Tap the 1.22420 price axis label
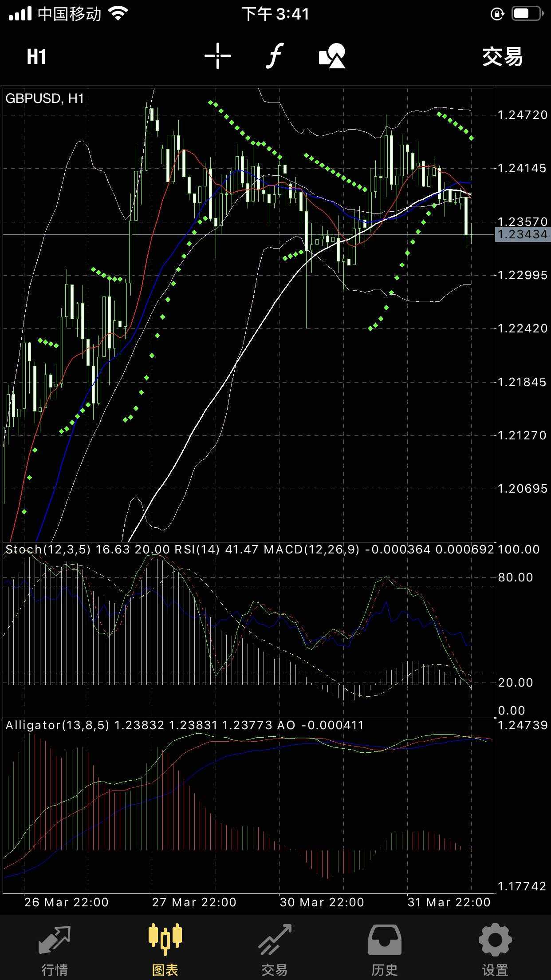 point(523,328)
